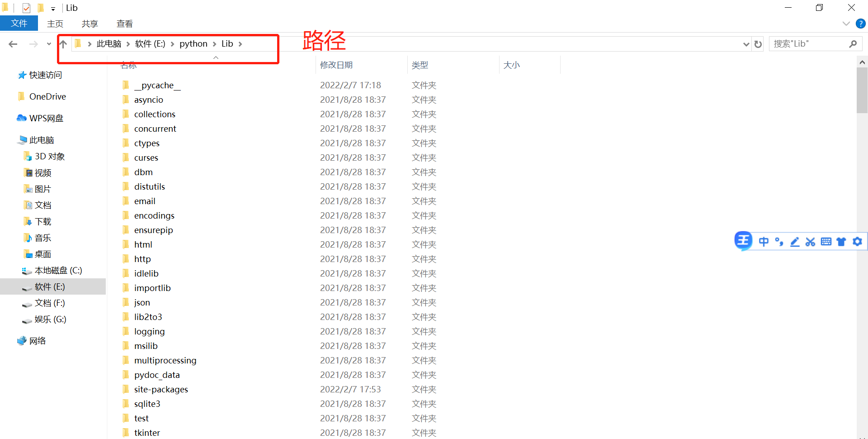Click python in the address path
Viewport: 868px width, 439px height.
193,44
